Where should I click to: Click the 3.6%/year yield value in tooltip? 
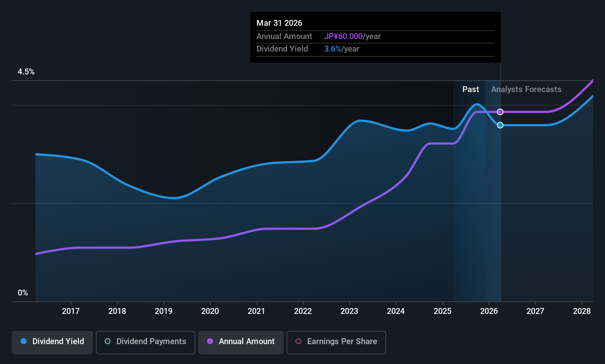click(342, 49)
